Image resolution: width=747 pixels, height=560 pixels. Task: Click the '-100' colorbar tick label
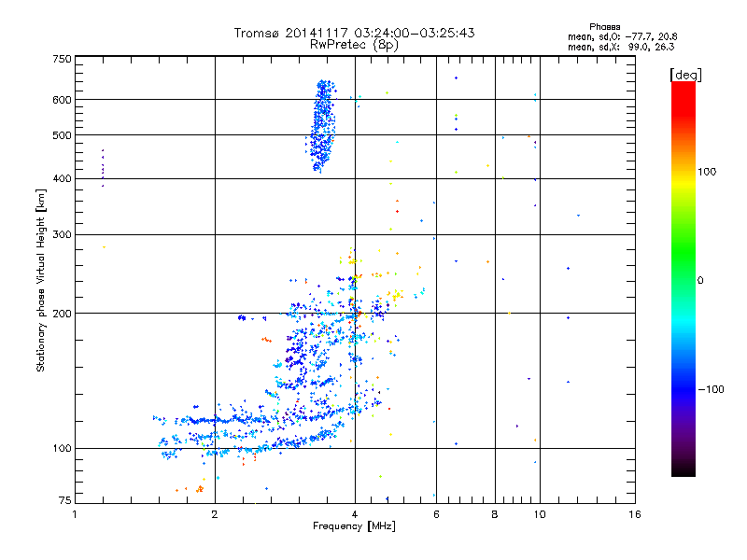[x=711, y=389]
